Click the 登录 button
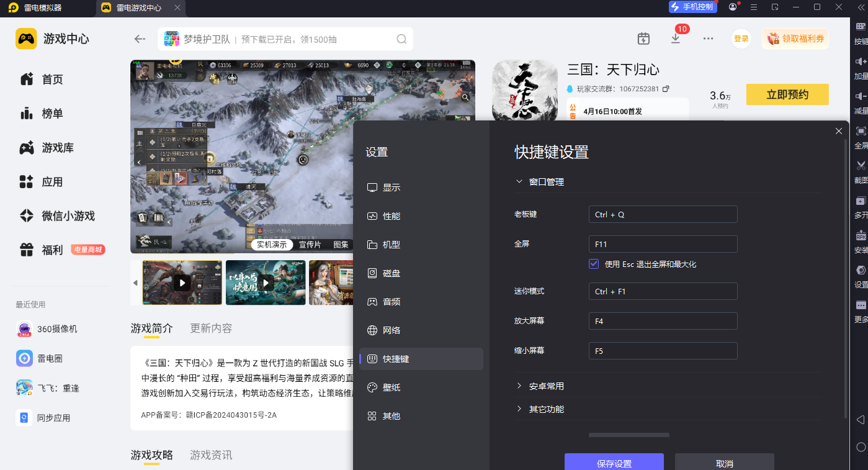 pos(741,38)
